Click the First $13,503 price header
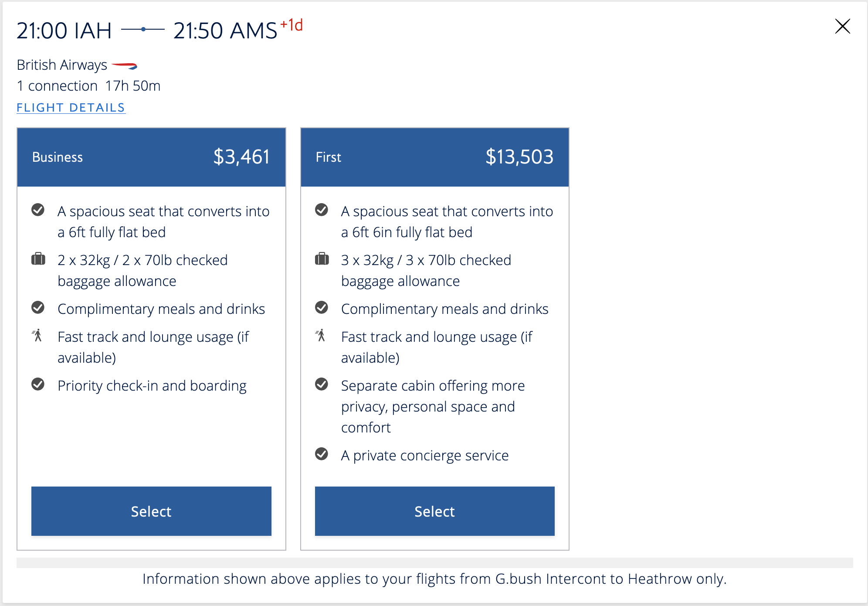This screenshot has height=606, width=868. pos(434,157)
